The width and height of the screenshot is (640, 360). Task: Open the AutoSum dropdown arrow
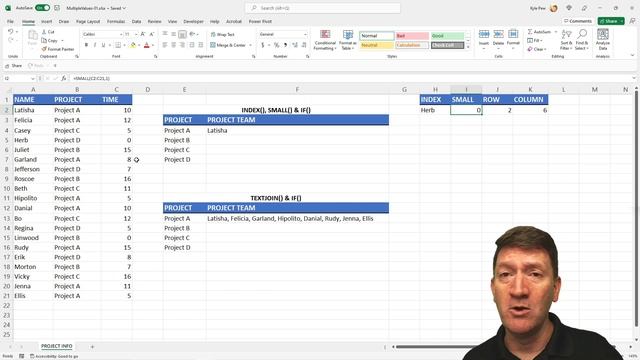point(556,32)
